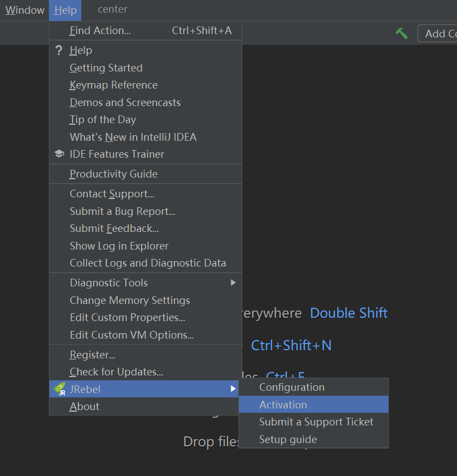Open Diagnostic Tools entry
457x476 pixels.
146,283
